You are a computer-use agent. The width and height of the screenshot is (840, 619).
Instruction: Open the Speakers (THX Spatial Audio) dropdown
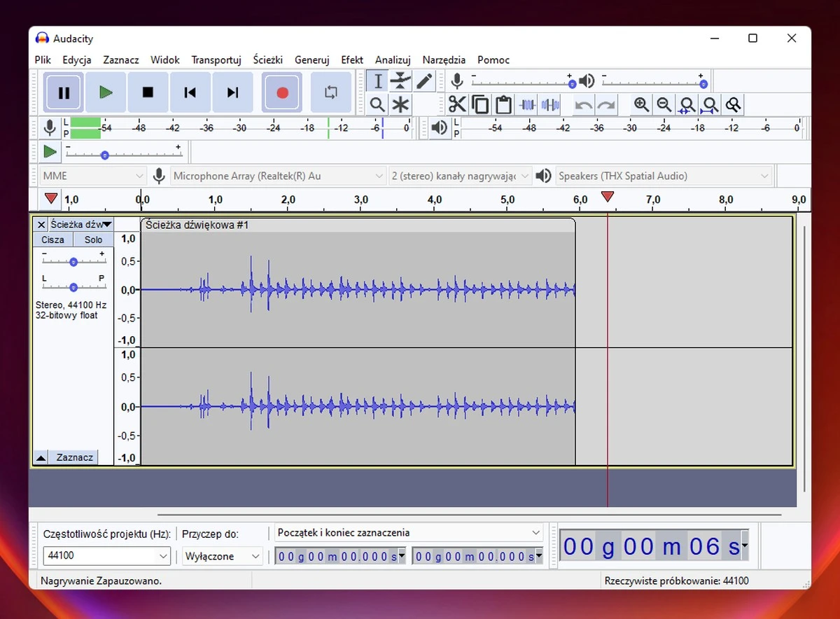click(x=661, y=175)
